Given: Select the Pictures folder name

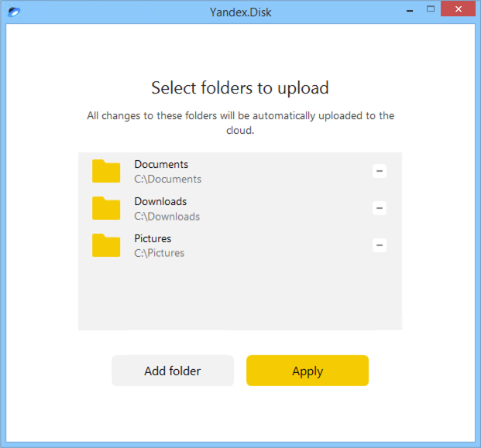Looking at the screenshot, I should point(153,238).
